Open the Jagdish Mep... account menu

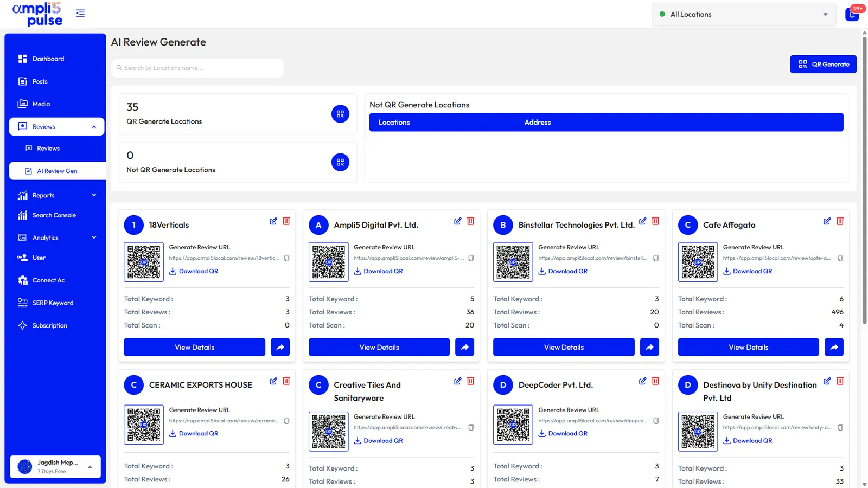pyautogui.click(x=55, y=466)
